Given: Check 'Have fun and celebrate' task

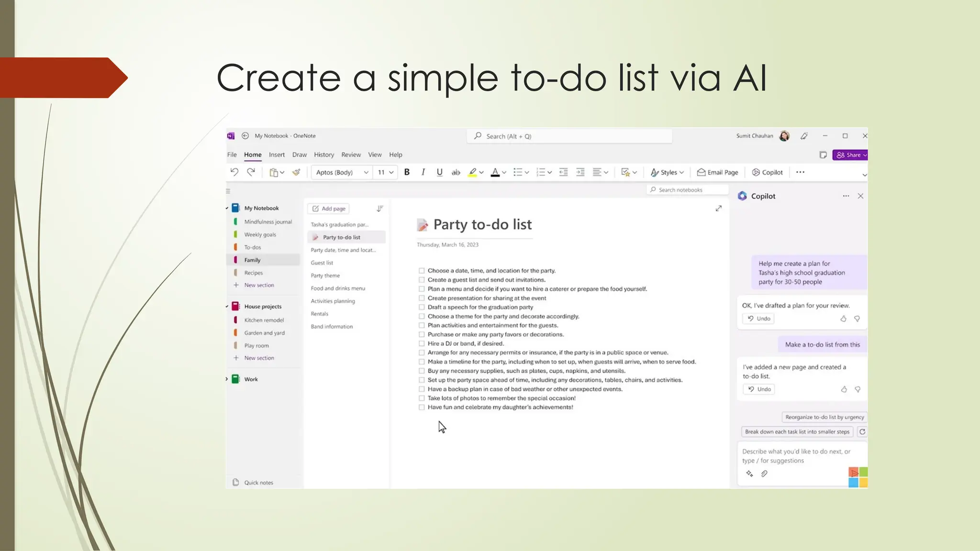Looking at the screenshot, I should [x=422, y=407].
